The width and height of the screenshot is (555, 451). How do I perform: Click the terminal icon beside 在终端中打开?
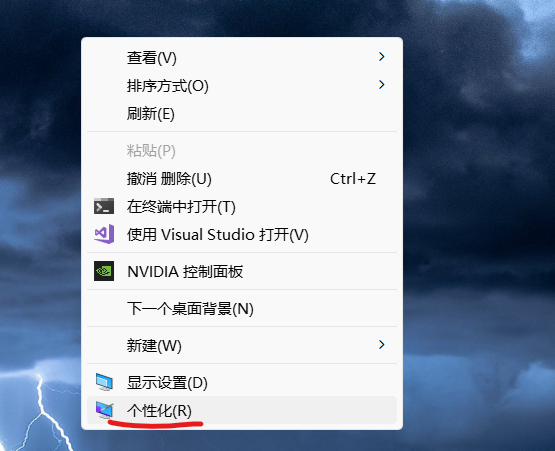tap(104, 206)
